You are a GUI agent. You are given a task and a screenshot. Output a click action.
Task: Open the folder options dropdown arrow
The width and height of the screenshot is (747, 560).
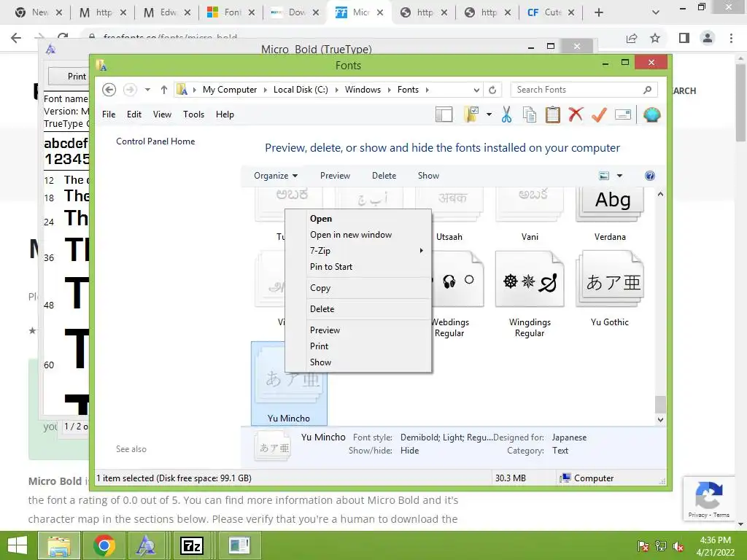[x=489, y=114]
